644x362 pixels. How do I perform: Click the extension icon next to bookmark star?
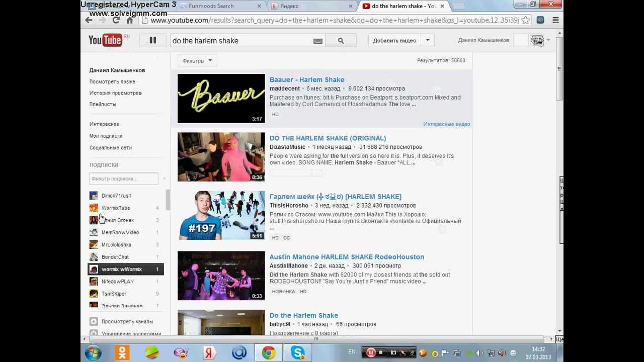tap(540, 20)
